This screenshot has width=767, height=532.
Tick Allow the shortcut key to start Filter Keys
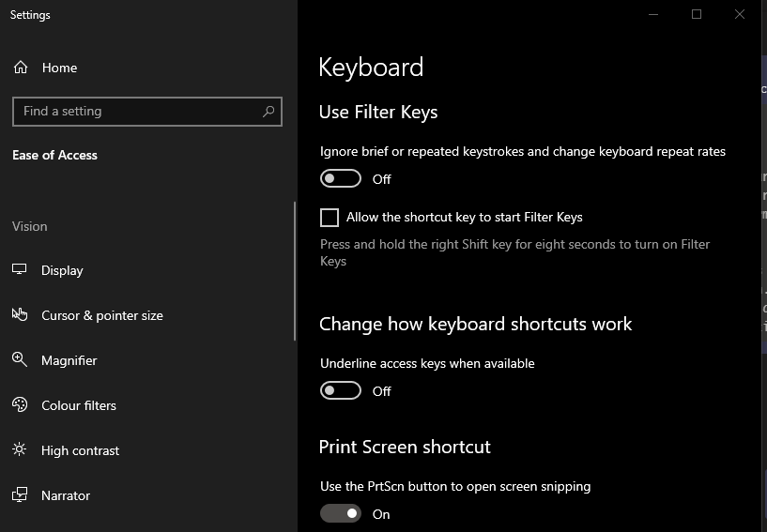click(330, 217)
